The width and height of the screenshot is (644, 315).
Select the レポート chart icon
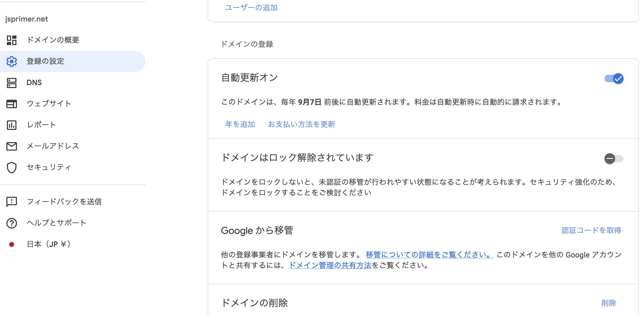click(11, 125)
